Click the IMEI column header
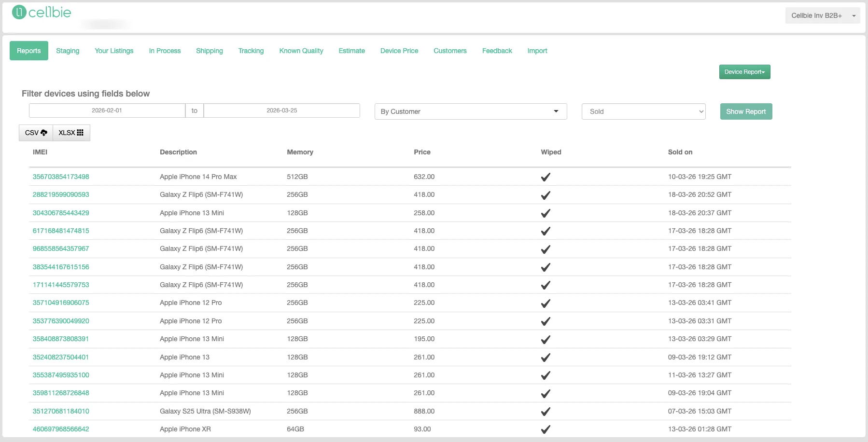 [40, 152]
